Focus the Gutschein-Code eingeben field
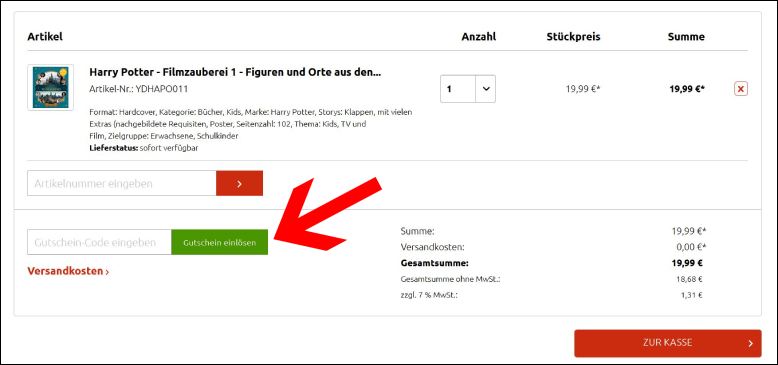This screenshot has width=778, height=365. click(99, 243)
